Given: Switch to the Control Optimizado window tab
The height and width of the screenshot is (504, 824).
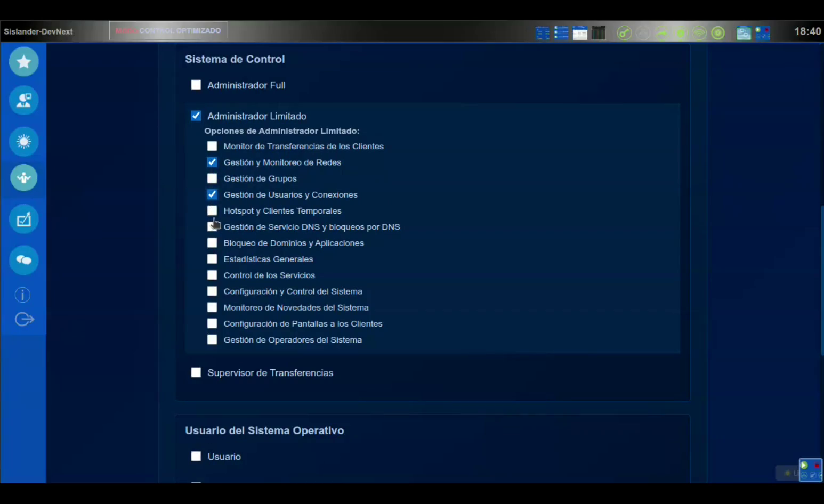Looking at the screenshot, I should [168, 31].
